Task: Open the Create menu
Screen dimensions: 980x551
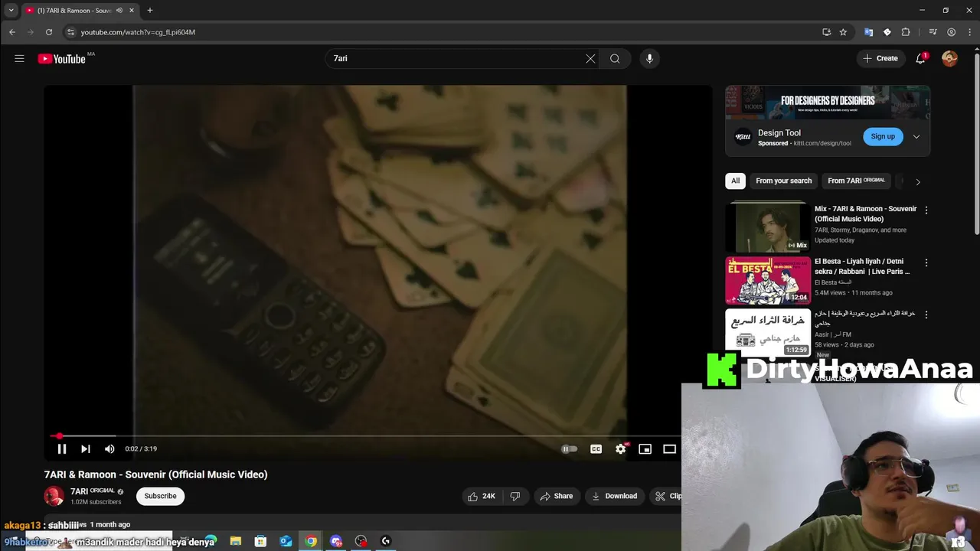Action: click(x=880, y=58)
